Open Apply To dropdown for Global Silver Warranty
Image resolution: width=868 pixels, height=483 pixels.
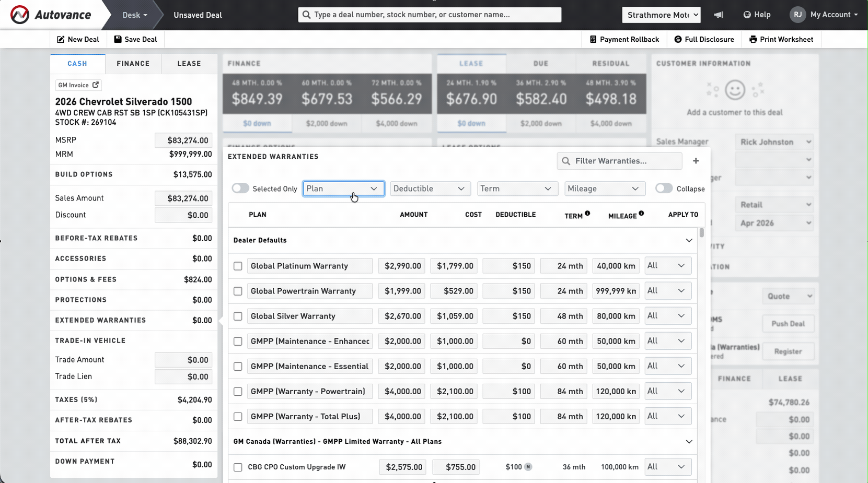(668, 315)
